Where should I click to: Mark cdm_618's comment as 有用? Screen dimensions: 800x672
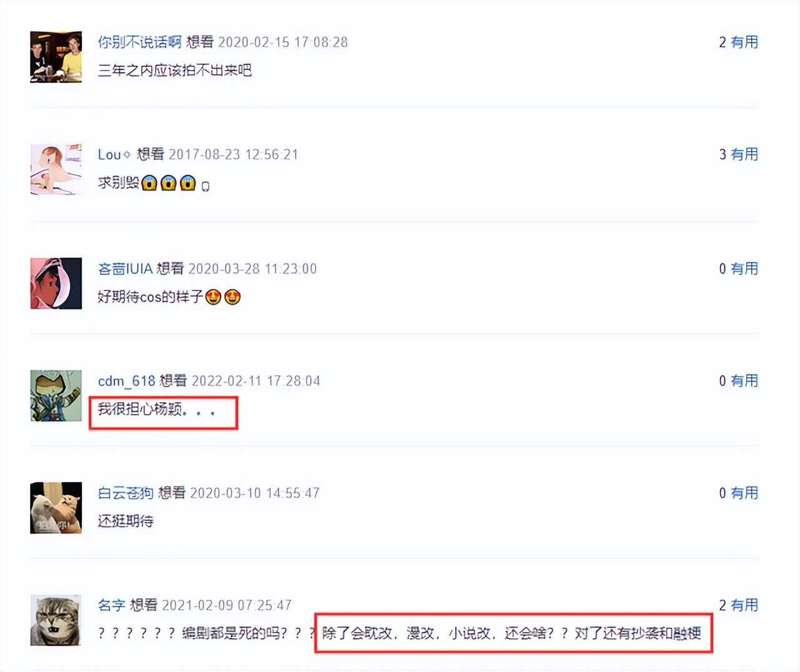pyautogui.click(x=744, y=381)
